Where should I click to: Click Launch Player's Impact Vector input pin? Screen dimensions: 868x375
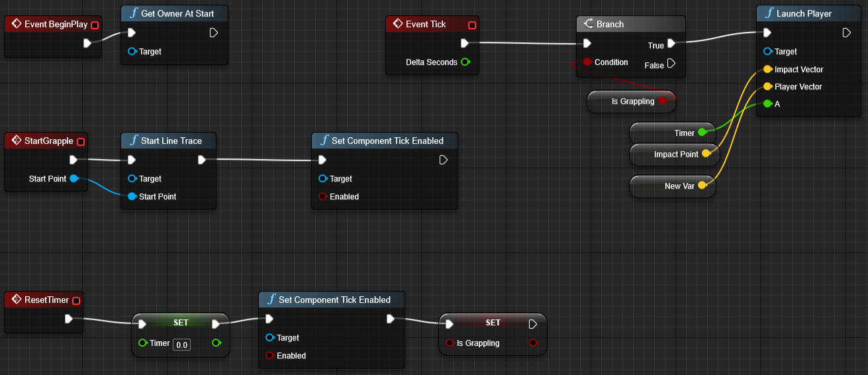[x=767, y=70]
